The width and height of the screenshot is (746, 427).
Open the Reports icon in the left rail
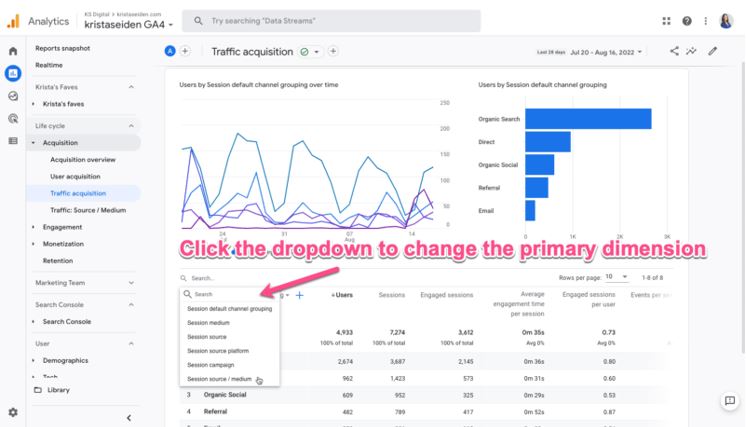tap(13, 73)
